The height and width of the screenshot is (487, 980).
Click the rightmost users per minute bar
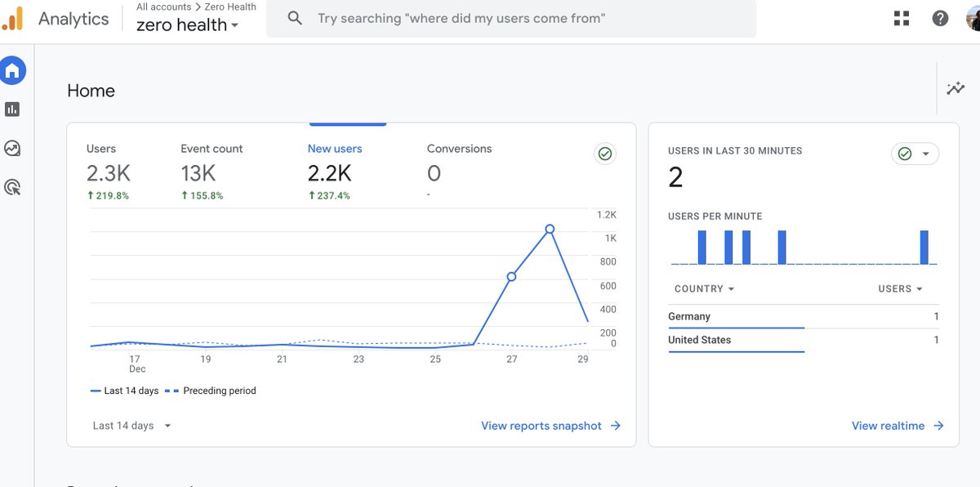click(x=924, y=248)
